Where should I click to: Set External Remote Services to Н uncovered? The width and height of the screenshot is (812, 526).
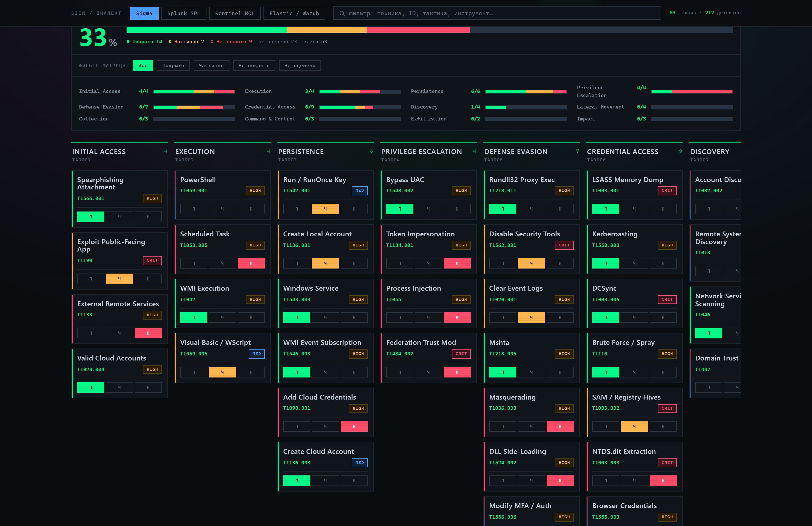(x=148, y=333)
